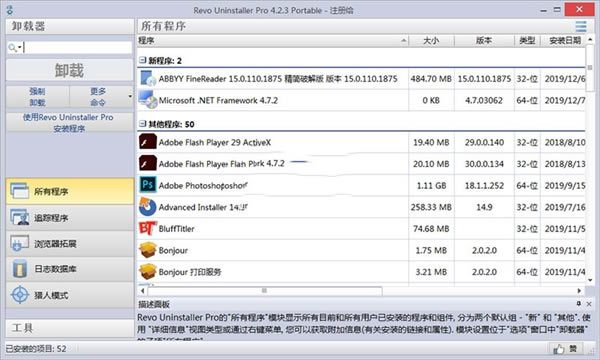The height and width of the screenshot is (360, 600).
Task: Click the 猎人模式 crosshair icon
Action: click(x=20, y=295)
